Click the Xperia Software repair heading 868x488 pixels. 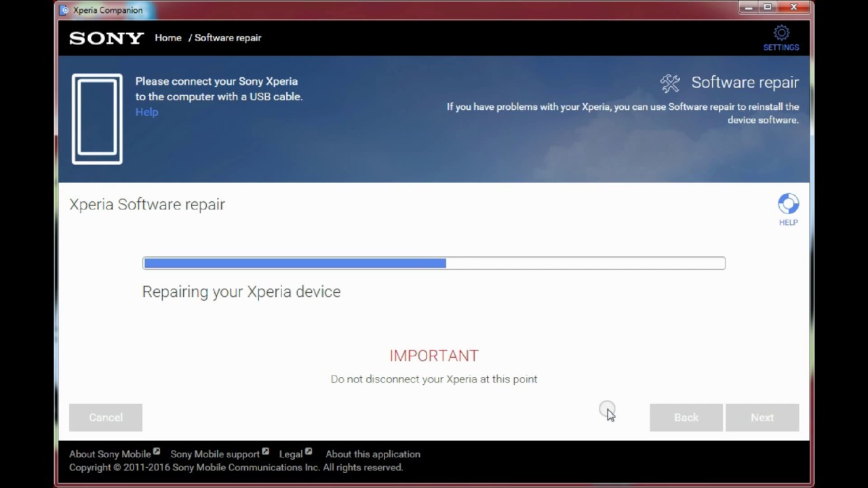tap(147, 204)
